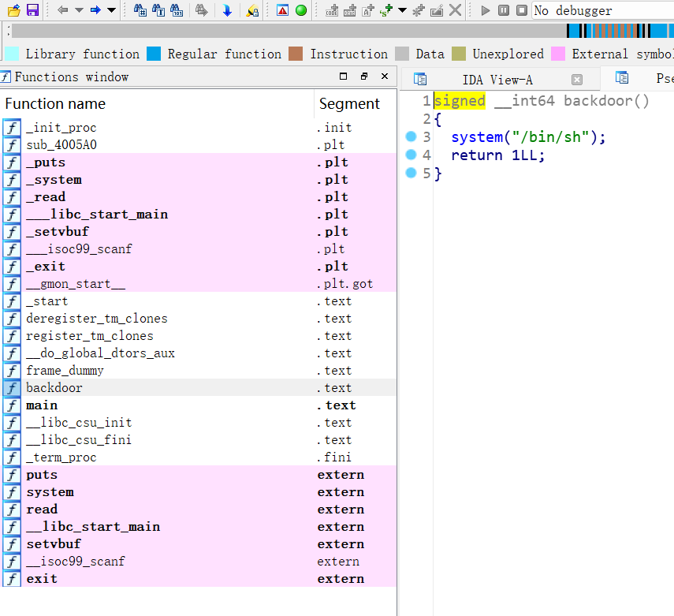Select the _read .plt function

(x=199, y=196)
